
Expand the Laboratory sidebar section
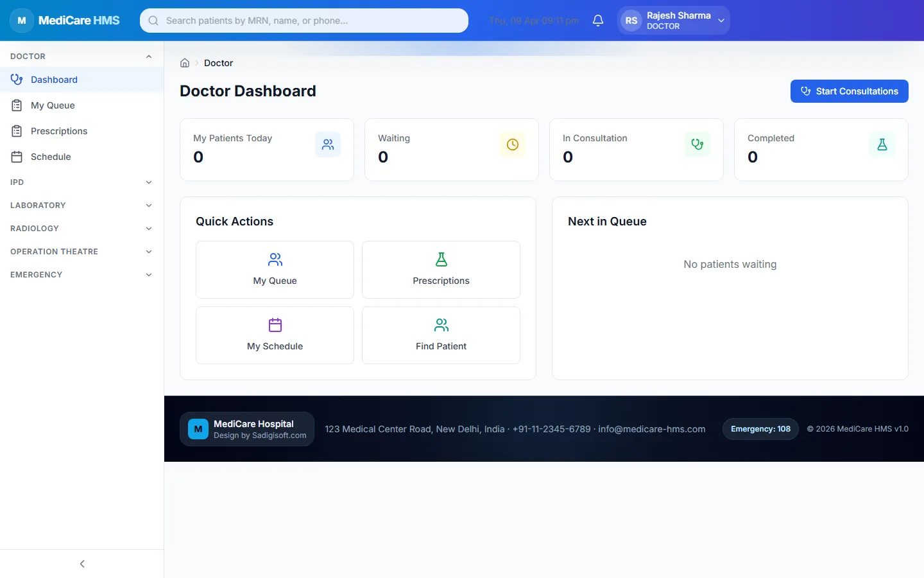pos(81,206)
